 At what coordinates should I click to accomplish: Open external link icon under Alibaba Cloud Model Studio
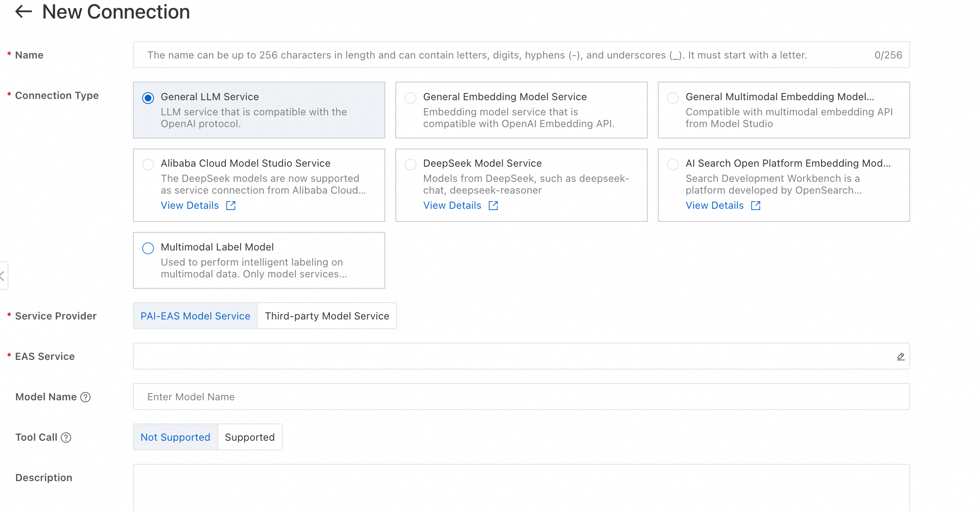click(x=231, y=205)
